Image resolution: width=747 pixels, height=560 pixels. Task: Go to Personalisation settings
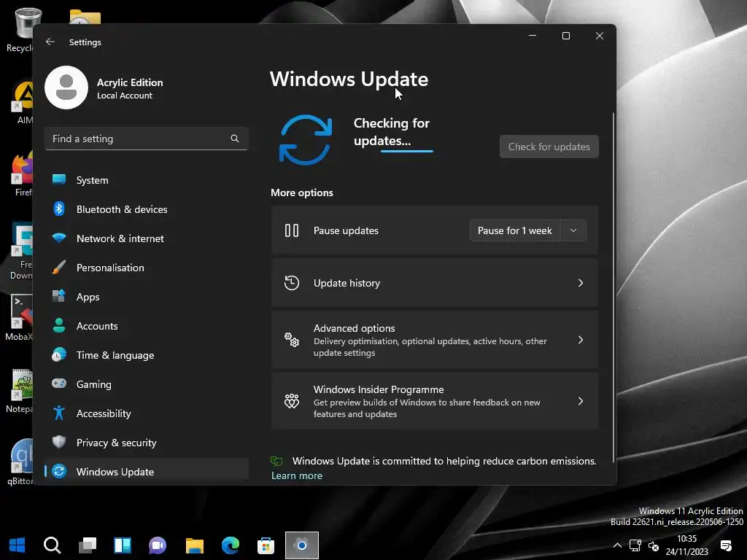pyautogui.click(x=146, y=268)
